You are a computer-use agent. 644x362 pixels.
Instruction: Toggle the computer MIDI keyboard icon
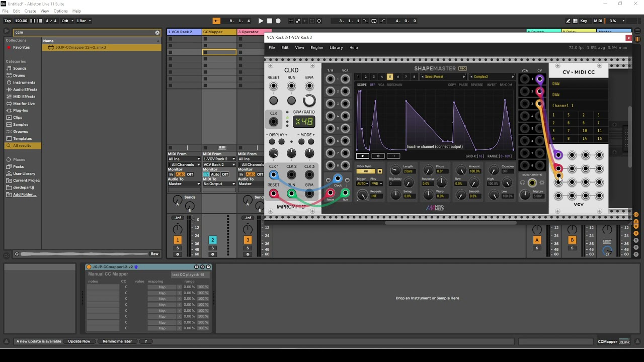(x=576, y=21)
